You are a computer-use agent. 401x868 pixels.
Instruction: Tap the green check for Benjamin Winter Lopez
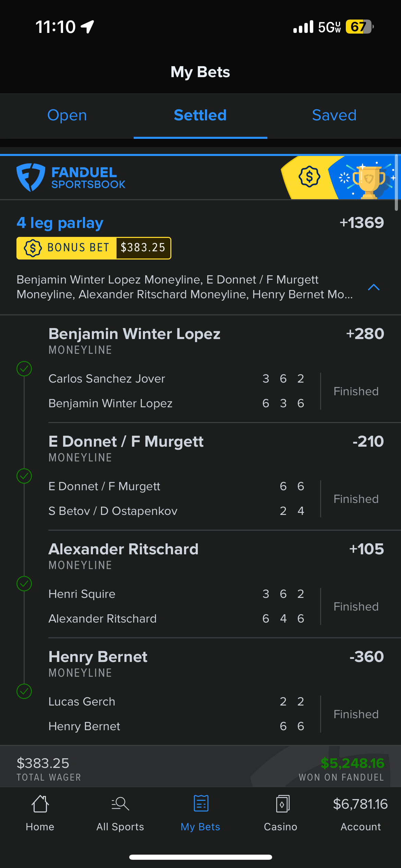24,369
